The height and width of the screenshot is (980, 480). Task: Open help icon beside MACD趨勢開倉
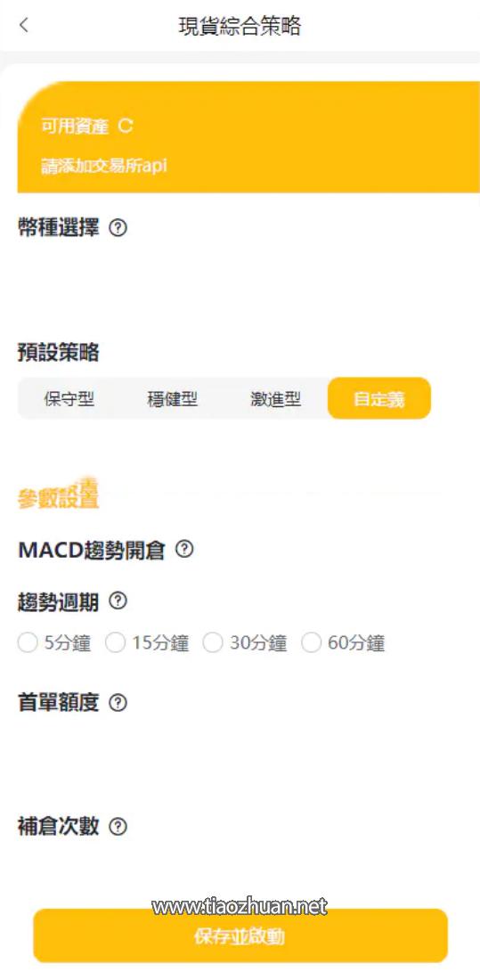pos(184,550)
